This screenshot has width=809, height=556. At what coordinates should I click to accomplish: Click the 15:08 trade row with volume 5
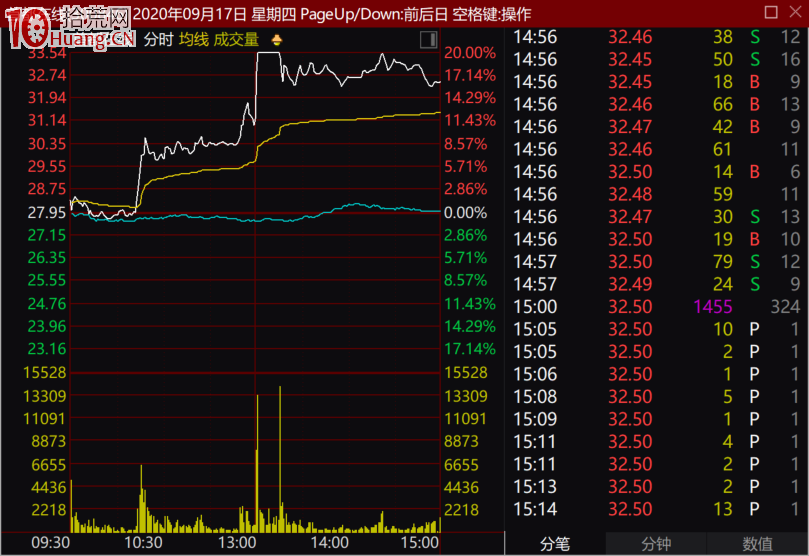click(656, 397)
